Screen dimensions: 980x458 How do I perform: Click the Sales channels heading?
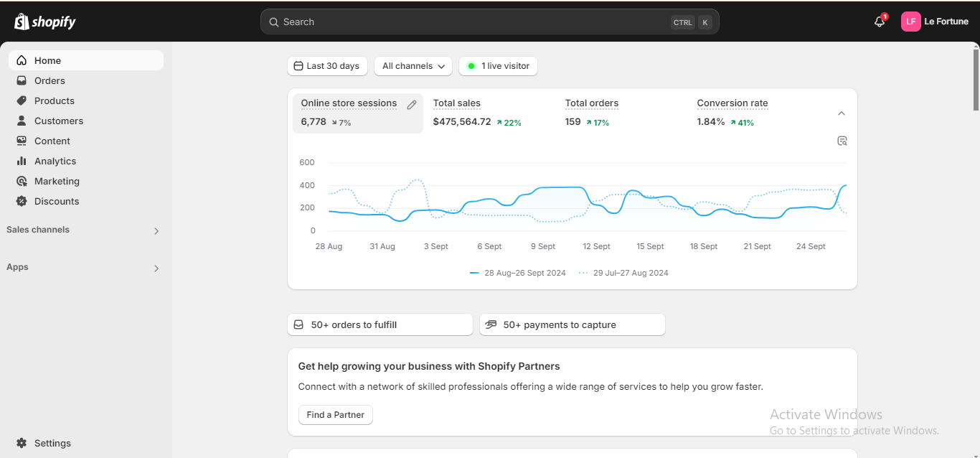click(38, 230)
